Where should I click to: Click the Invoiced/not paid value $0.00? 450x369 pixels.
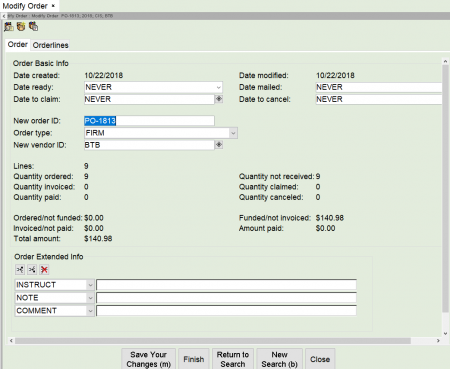pos(94,228)
